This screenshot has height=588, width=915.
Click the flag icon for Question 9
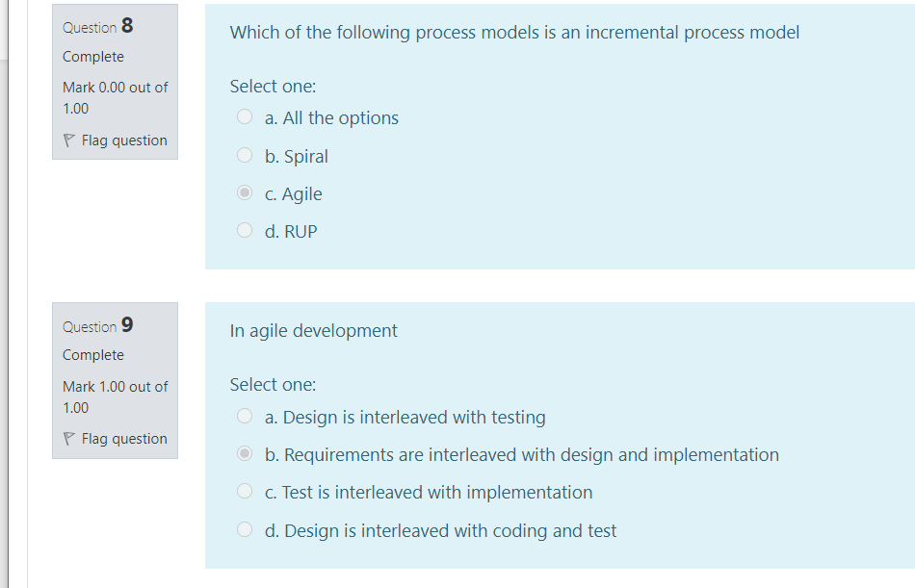[x=69, y=439]
